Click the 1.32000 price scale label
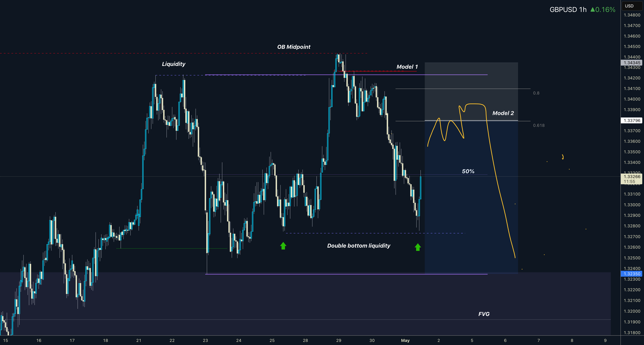Image resolution: width=644 pixels, height=345 pixels. pyautogui.click(x=632, y=311)
